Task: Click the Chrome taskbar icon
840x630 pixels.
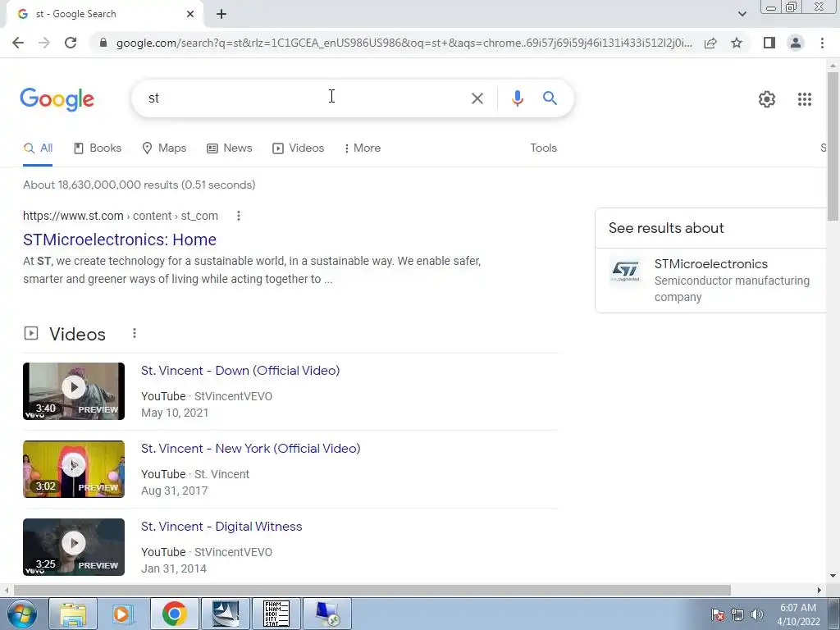Action: tap(174, 614)
